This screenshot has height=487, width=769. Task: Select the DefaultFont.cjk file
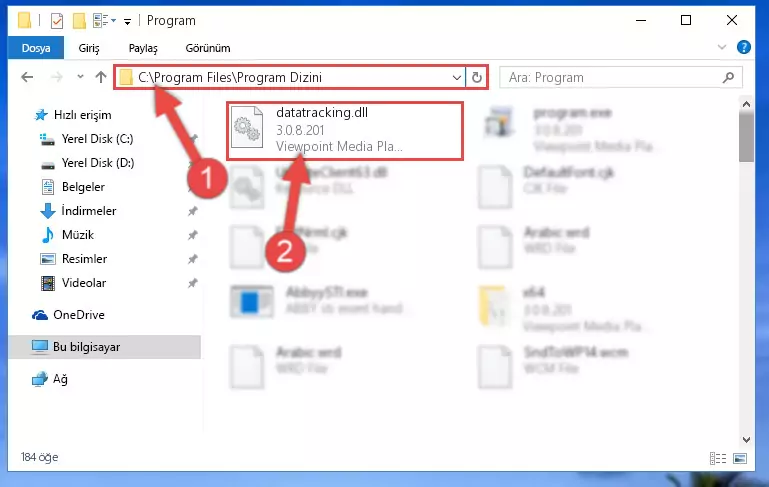546,187
